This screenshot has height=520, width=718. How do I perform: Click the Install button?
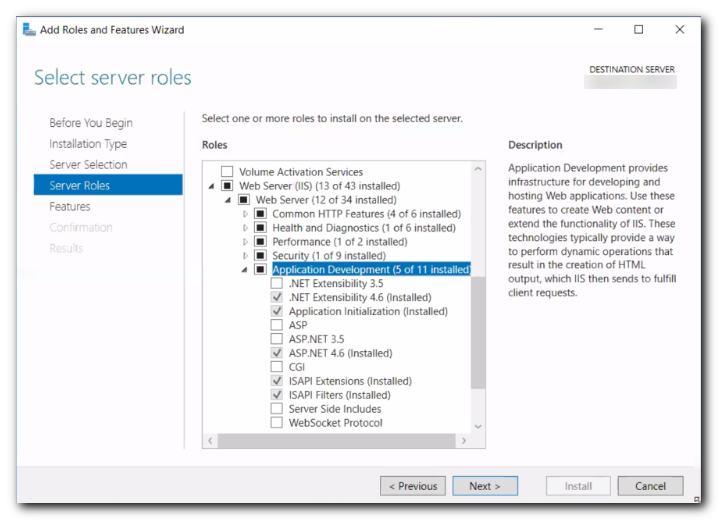578,486
